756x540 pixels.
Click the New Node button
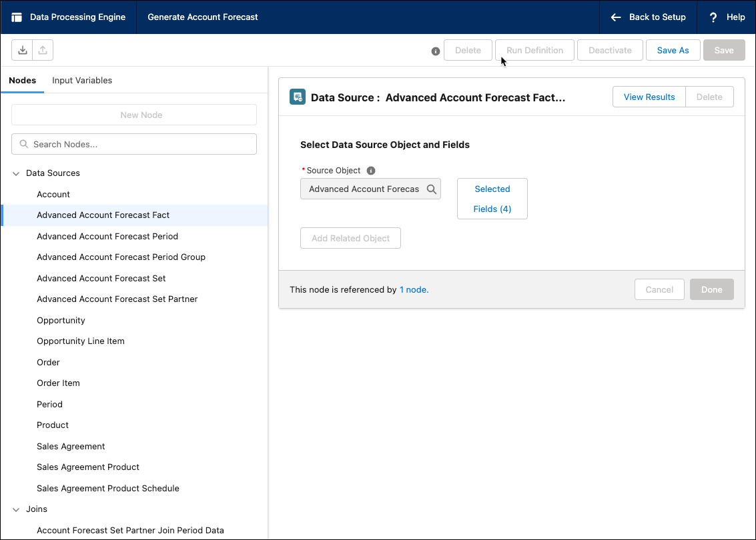click(134, 115)
